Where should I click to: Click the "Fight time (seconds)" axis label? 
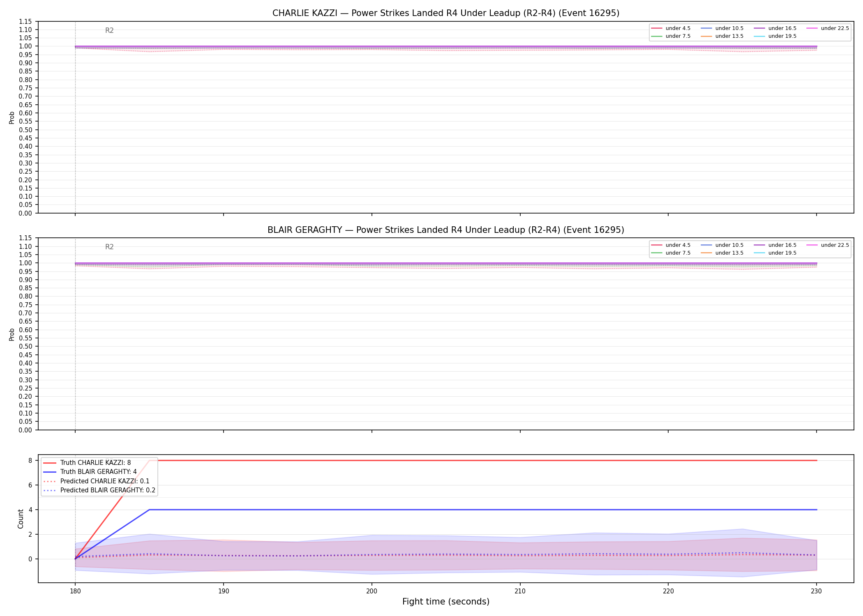pos(446,602)
